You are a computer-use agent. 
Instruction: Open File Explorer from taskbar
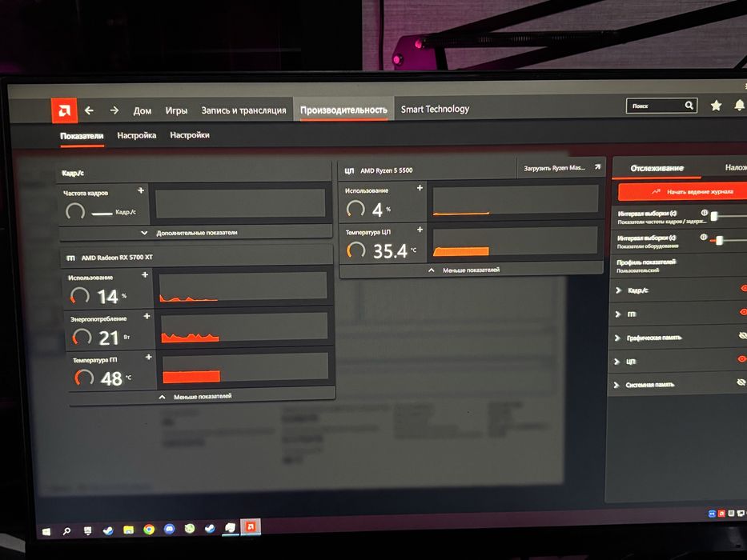click(128, 530)
